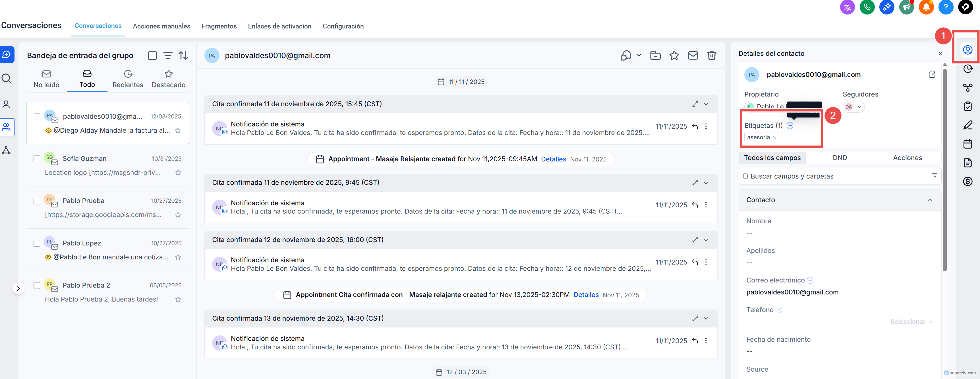Click the dollar payments icon in right sidebar
This screenshot has height=379, width=980.
pos(967,181)
